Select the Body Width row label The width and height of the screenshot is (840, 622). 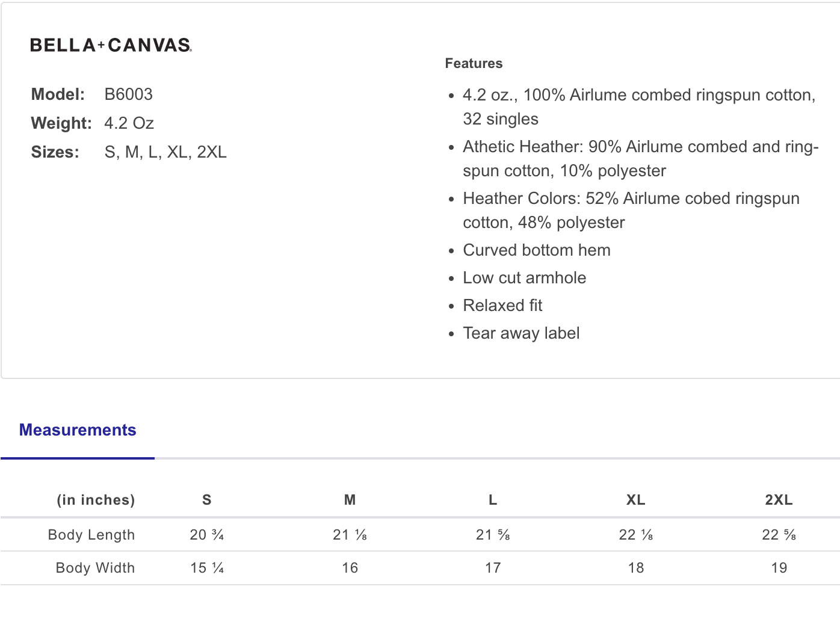coord(95,568)
